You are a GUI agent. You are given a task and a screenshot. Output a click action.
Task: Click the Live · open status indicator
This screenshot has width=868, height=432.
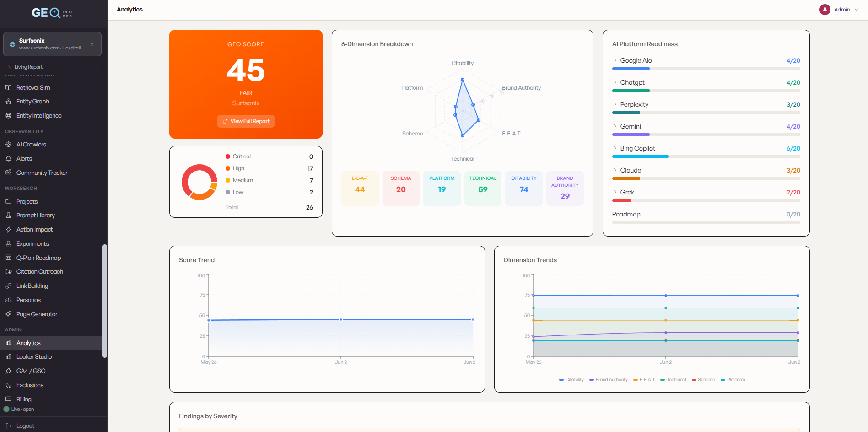pos(19,409)
